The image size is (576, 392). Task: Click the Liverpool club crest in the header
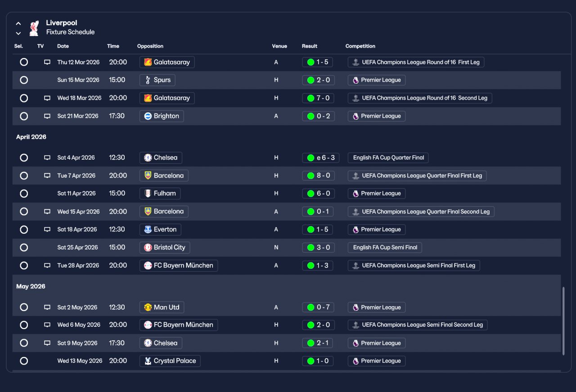click(x=34, y=27)
